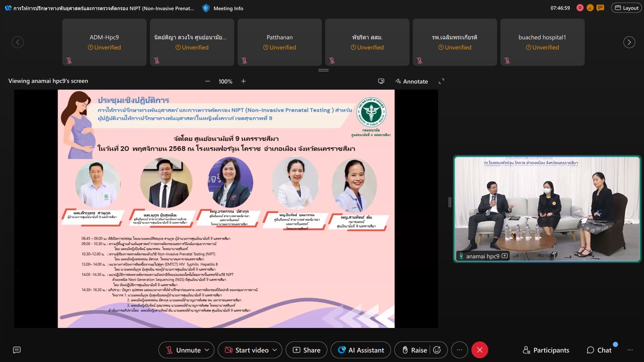Click the orange statistics icon in top bar
644x362 pixels.
pyautogui.click(x=590, y=8)
